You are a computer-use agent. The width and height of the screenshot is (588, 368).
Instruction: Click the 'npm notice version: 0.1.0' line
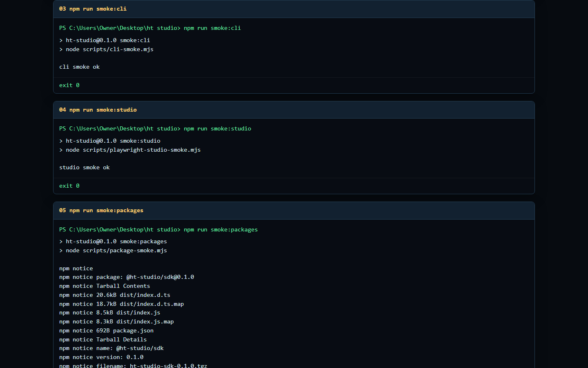(x=101, y=357)
